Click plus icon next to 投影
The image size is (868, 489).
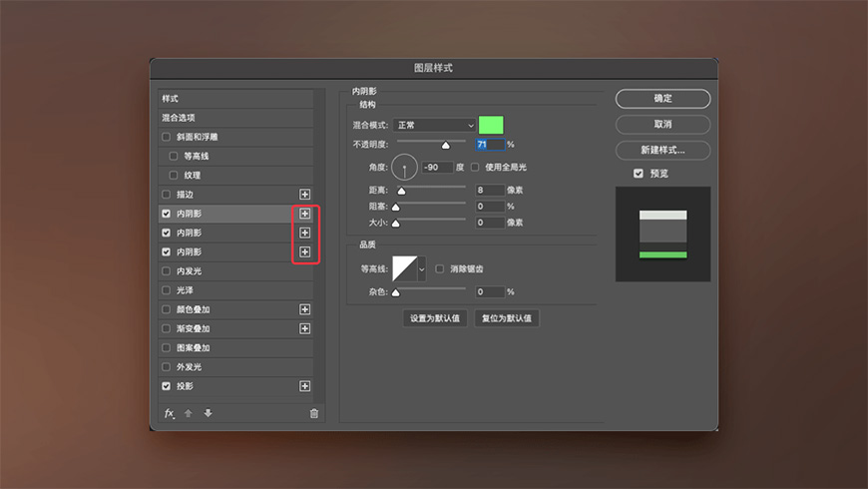[x=304, y=386]
